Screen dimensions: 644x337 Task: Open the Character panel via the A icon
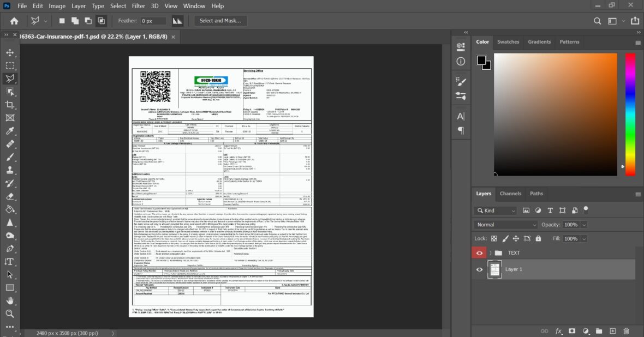(461, 115)
